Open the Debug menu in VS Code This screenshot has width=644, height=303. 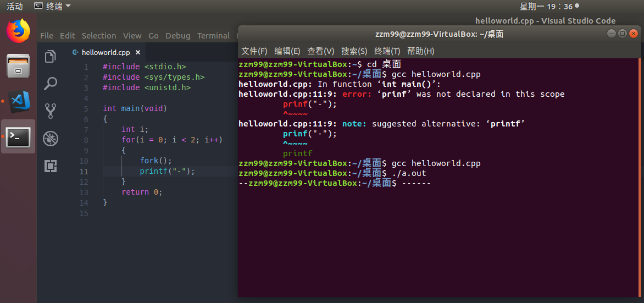click(x=177, y=36)
